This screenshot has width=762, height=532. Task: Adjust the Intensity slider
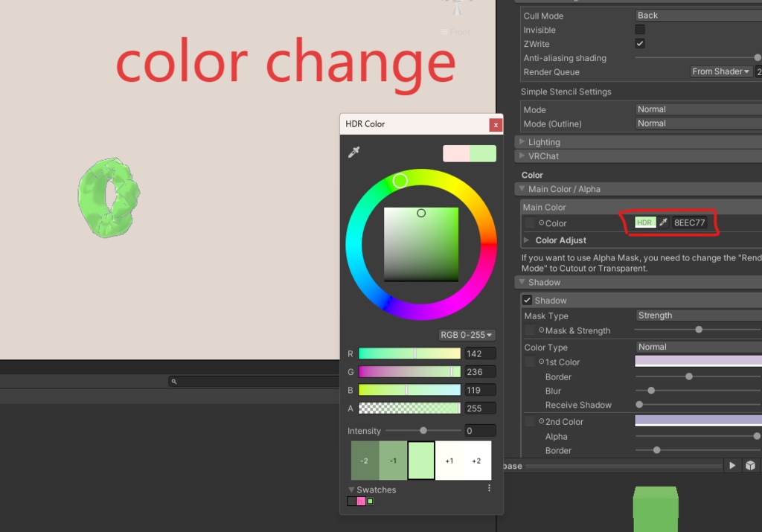423,431
